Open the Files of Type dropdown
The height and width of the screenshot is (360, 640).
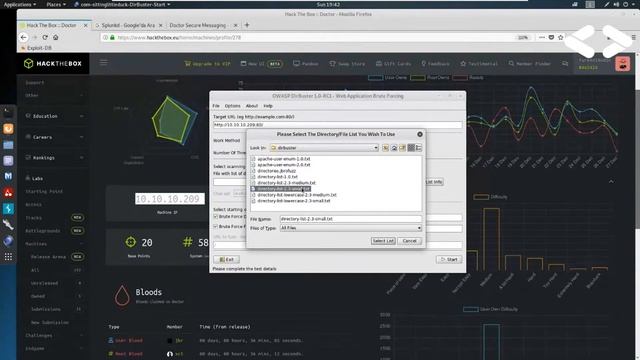351,228
